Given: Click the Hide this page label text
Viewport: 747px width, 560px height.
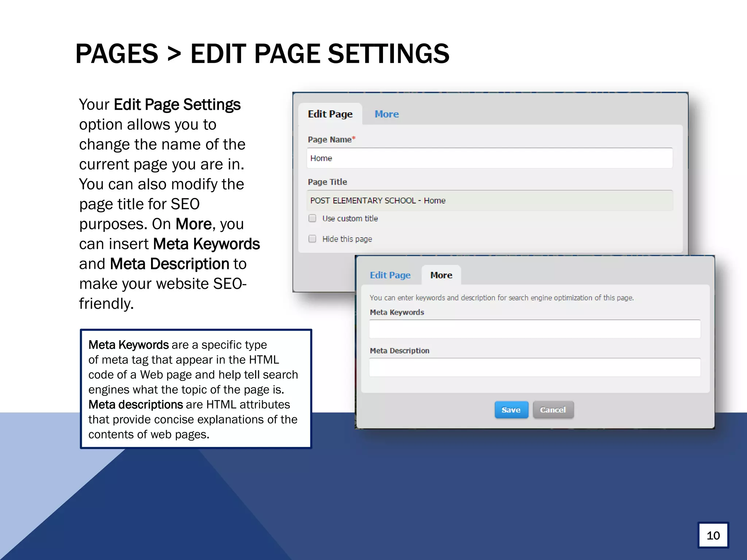Looking at the screenshot, I should coord(347,239).
